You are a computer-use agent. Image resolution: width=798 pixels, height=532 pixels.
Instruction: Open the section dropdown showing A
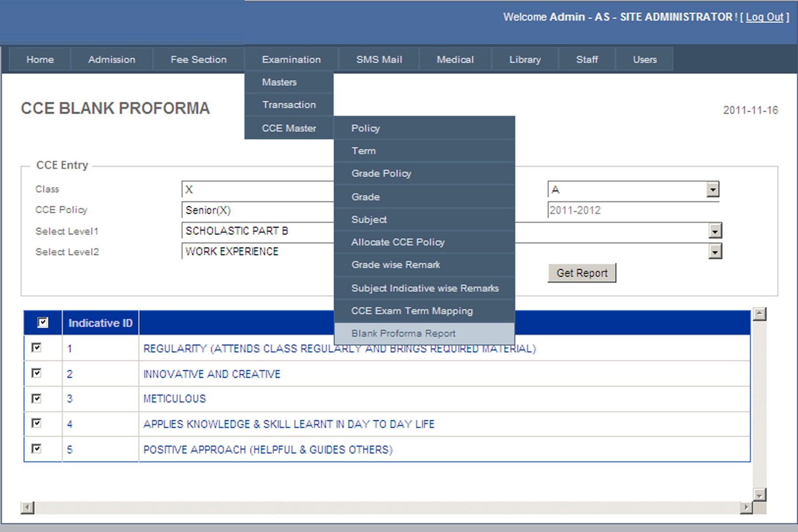point(712,190)
